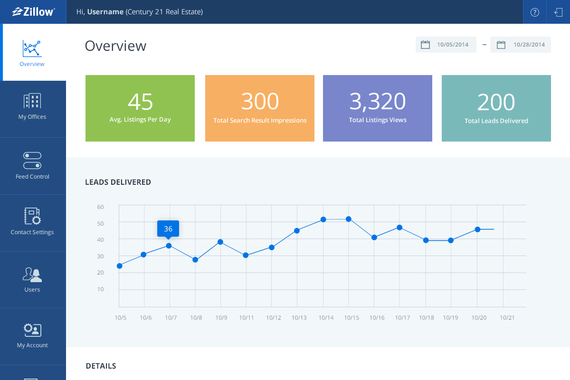This screenshot has height=380, width=570.
Task: Click the LEADS DELIVERED heading
Action: click(x=118, y=182)
